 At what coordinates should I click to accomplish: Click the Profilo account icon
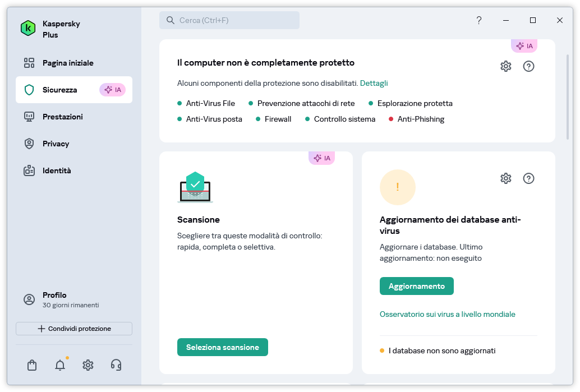[29, 299]
